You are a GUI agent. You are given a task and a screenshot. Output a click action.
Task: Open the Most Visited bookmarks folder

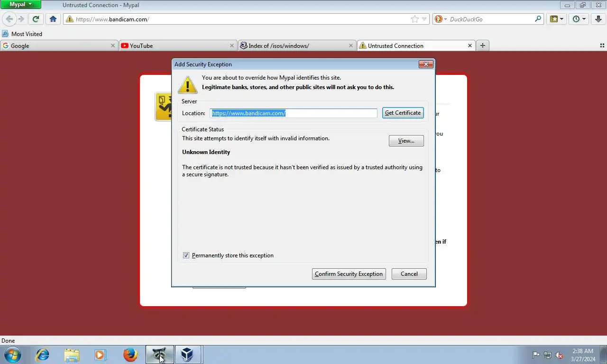(x=22, y=34)
